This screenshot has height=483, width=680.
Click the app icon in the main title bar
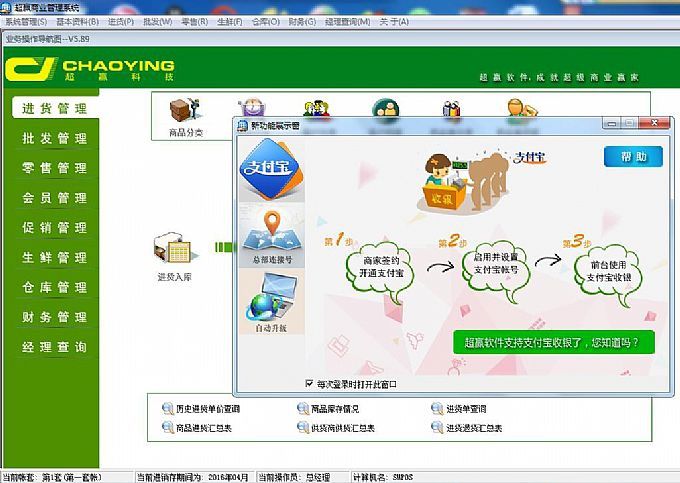coord(6,7)
